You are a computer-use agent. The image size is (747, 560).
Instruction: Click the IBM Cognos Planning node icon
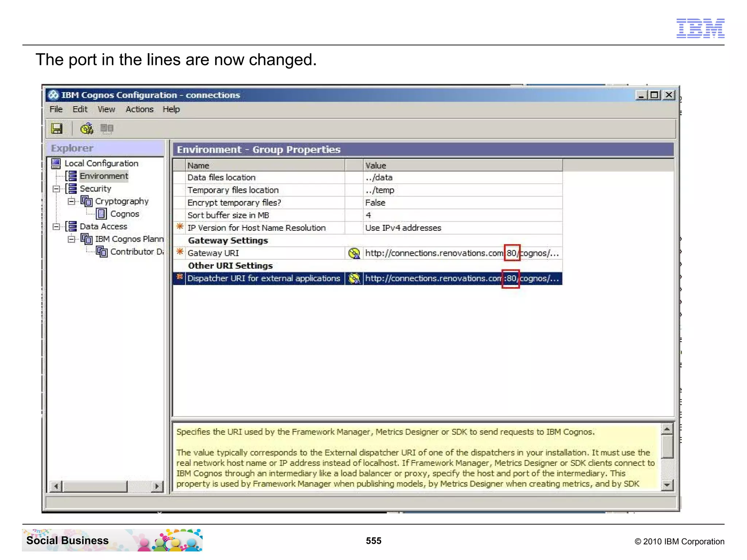click(86, 239)
